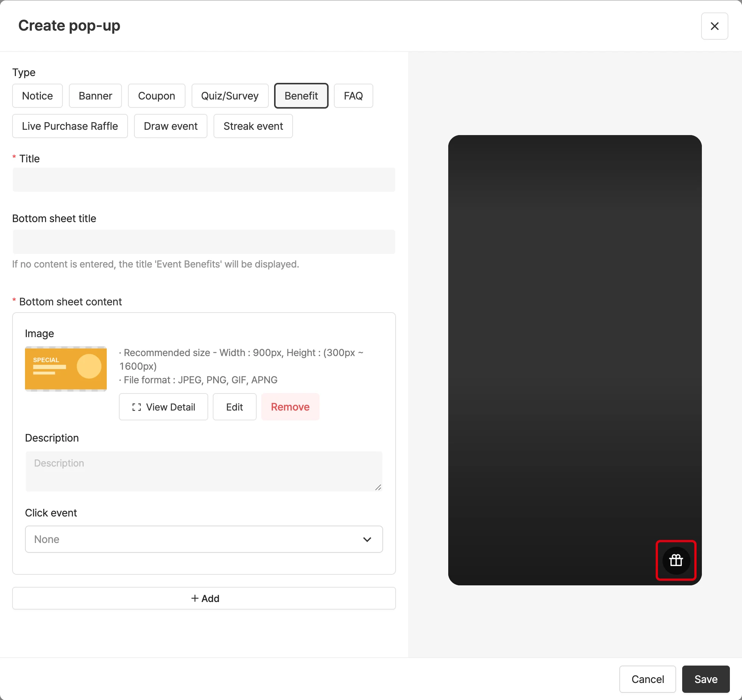Open the Click event chevron dropdown

coord(367,539)
